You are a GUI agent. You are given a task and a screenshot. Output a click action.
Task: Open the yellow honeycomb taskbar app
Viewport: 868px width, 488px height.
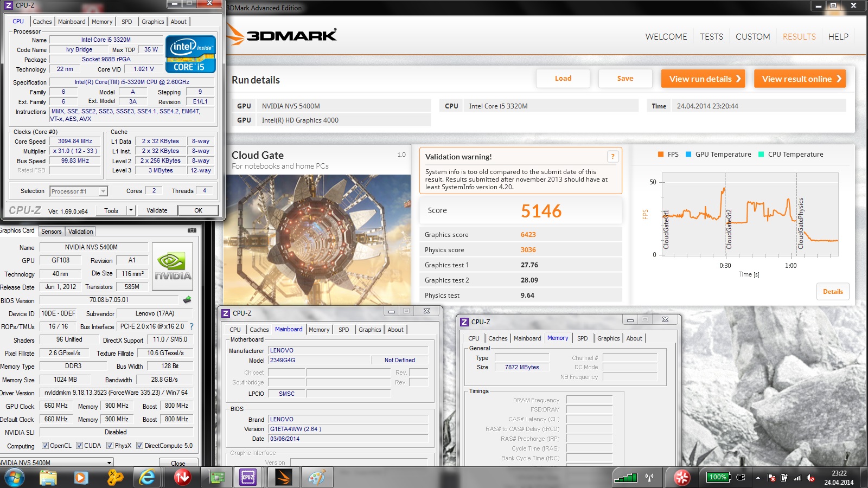coord(114,478)
